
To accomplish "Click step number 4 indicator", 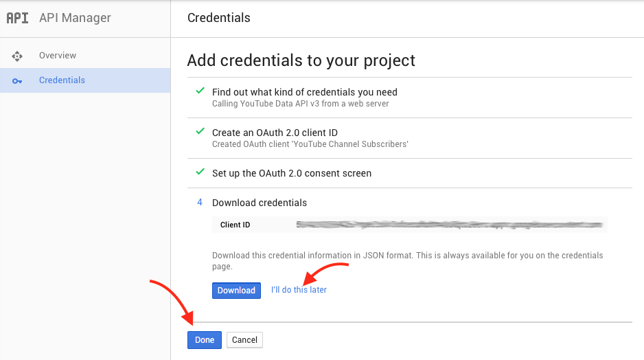I will pos(200,202).
